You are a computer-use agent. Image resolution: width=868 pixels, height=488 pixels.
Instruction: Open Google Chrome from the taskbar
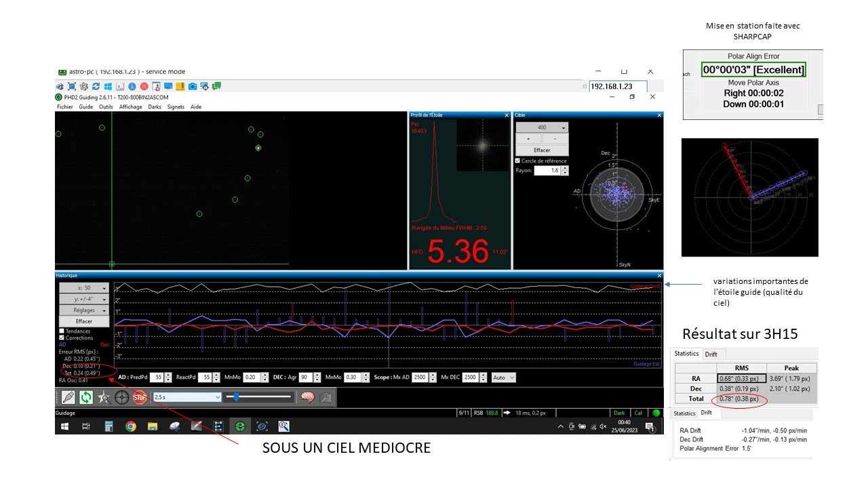click(131, 426)
